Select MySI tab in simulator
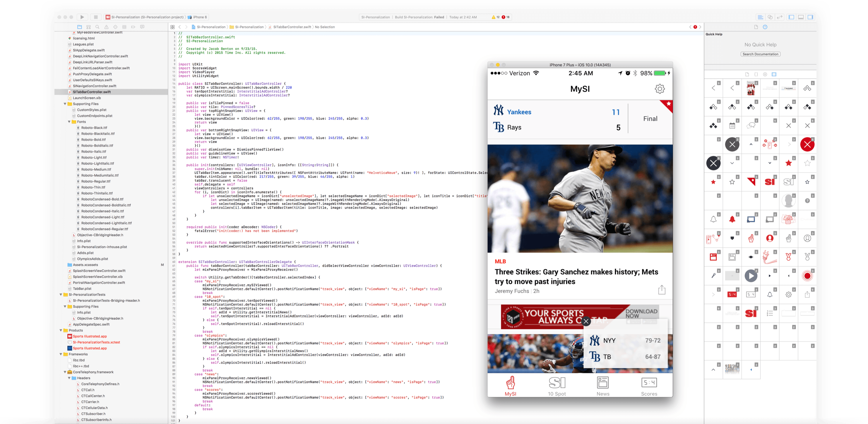Screen dimensions: 868x424 point(511,386)
